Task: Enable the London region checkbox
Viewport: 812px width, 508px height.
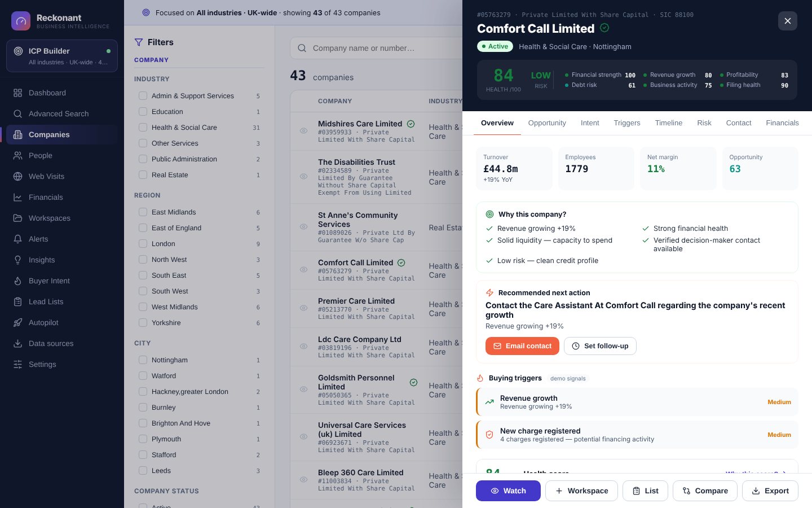Action: (x=143, y=244)
